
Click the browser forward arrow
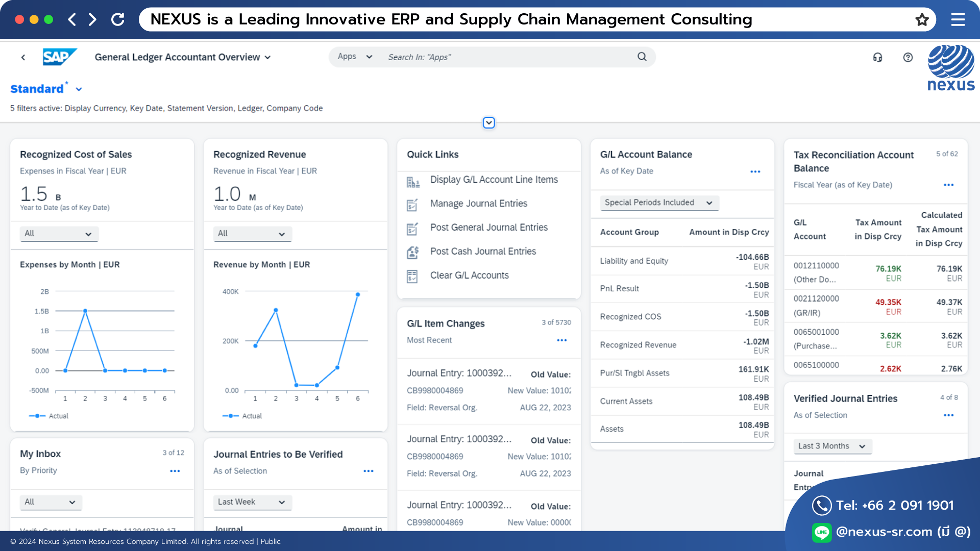[92, 19]
